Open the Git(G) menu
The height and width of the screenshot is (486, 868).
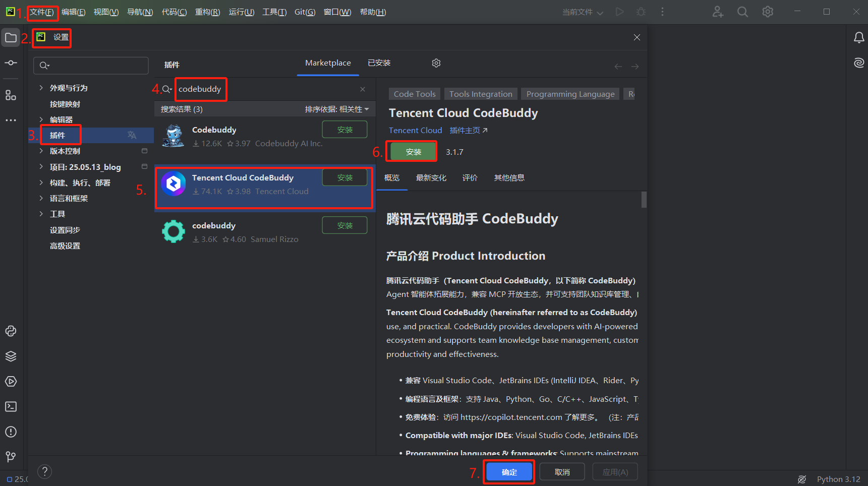pyautogui.click(x=305, y=12)
